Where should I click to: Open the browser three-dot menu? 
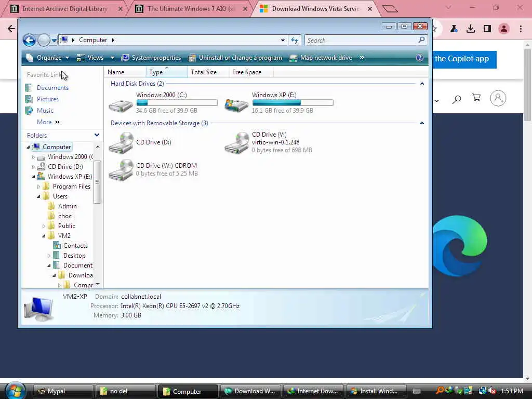[521, 29]
